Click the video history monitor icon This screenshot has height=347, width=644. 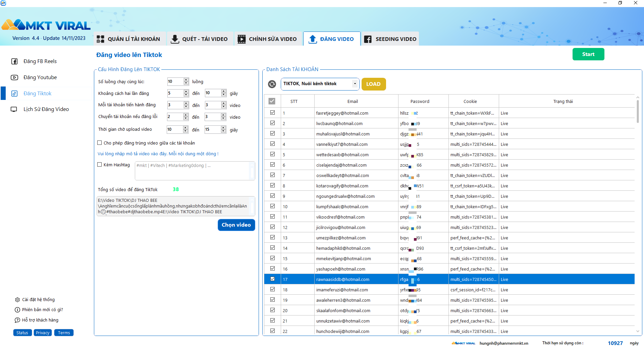[14, 109]
